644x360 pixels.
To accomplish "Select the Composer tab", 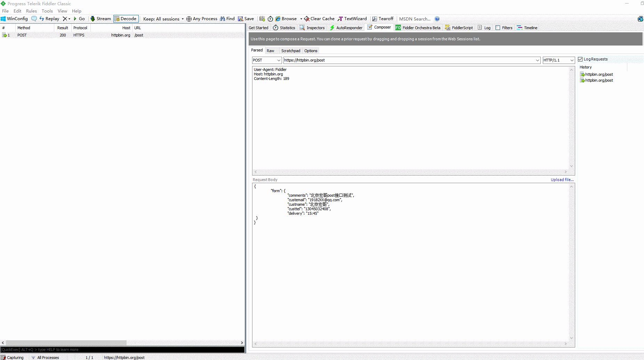I will (379, 27).
